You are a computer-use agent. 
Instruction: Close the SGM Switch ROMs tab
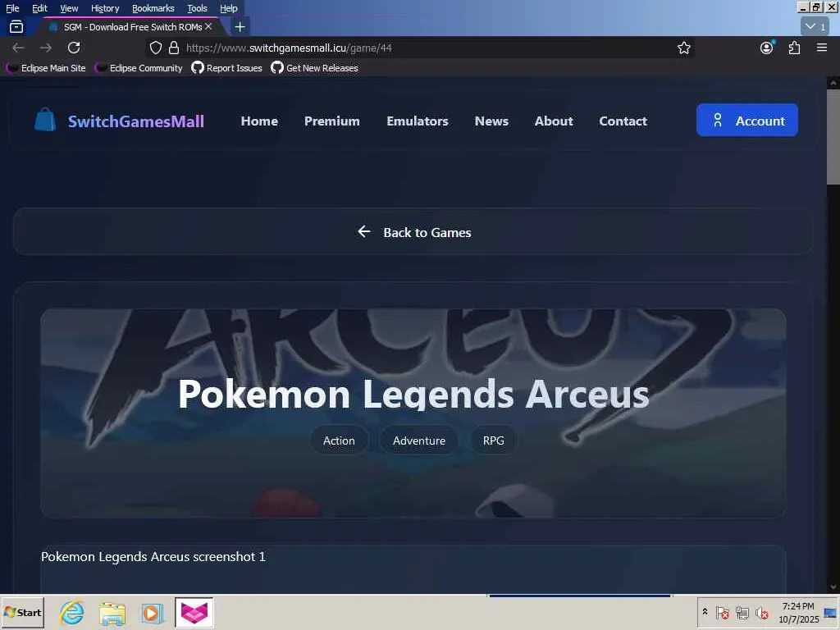(208, 26)
